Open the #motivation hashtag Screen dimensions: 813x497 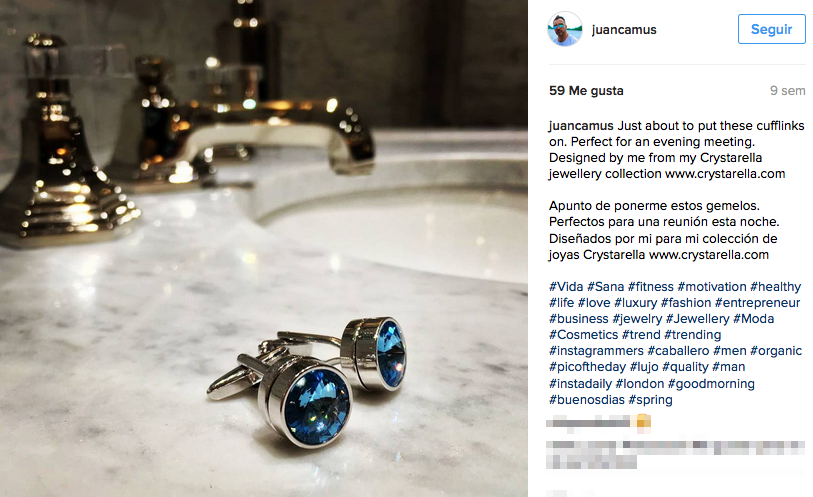(711, 287)
